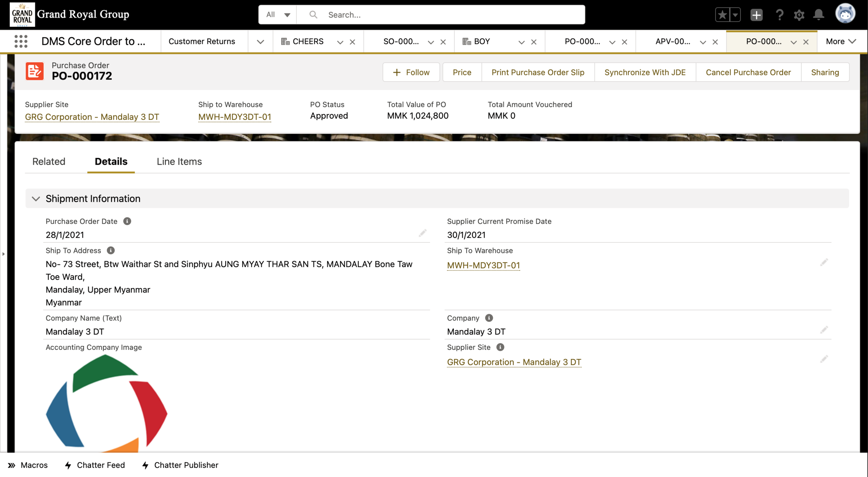Click the global actions plus icon
This screenshot has height=477, width=868.
[x=756, y=15]
